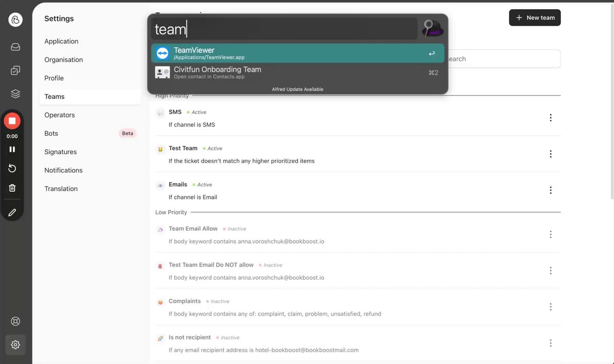This screenshot has width=614, height=364.
Task: Open options menu for SMS team
Action: [x=551, y=117]
